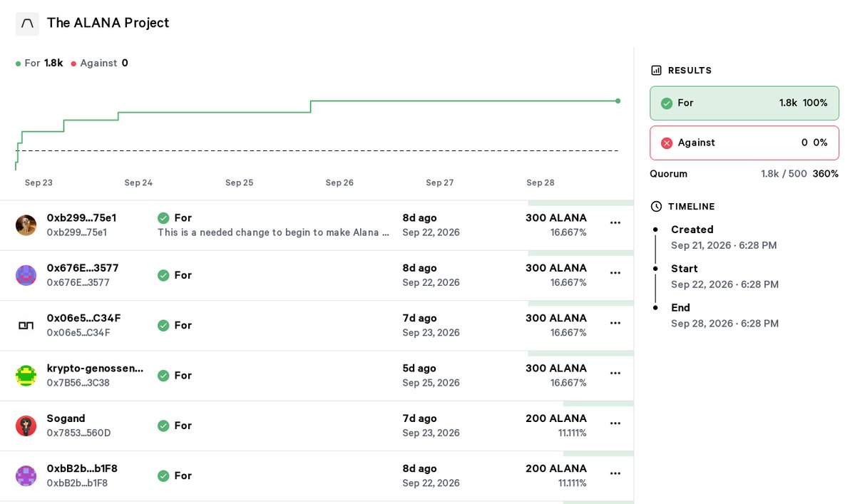855x504 pixels.
Task: Click 300 ALANA amount of 0xb299...75e1
Action: (x=556, y=218)
